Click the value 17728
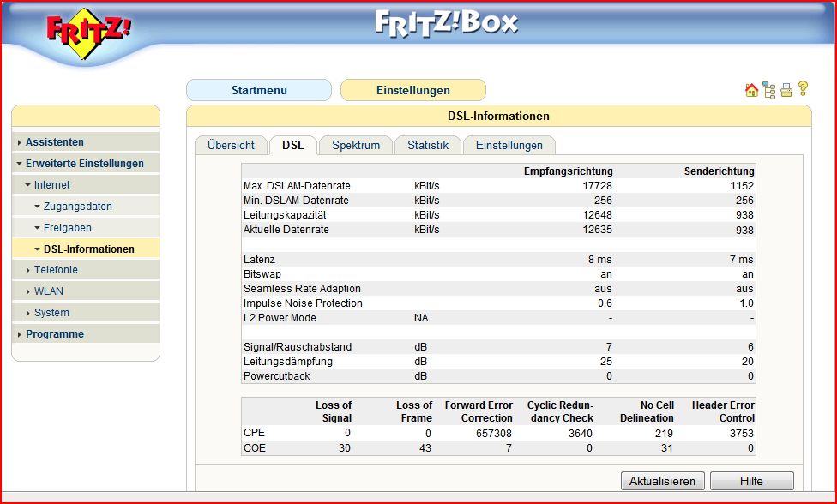The width and height of the screenshot is (837, 504). point(598,186)
